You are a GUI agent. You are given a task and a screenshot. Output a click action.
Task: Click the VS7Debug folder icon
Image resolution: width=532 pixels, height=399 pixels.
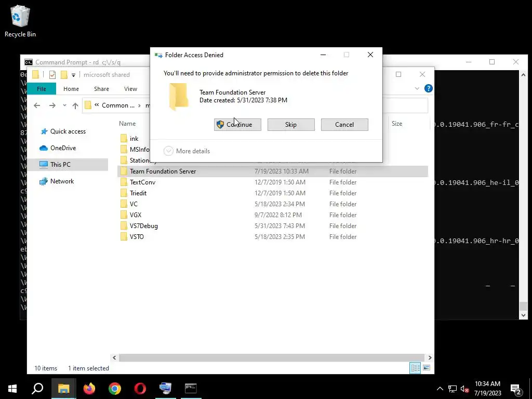coord(124,225)
